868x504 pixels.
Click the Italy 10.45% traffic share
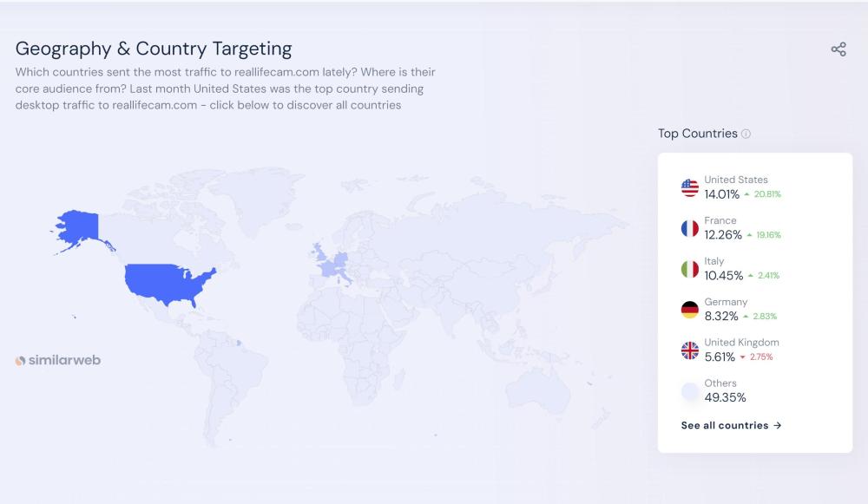point(723,276)
